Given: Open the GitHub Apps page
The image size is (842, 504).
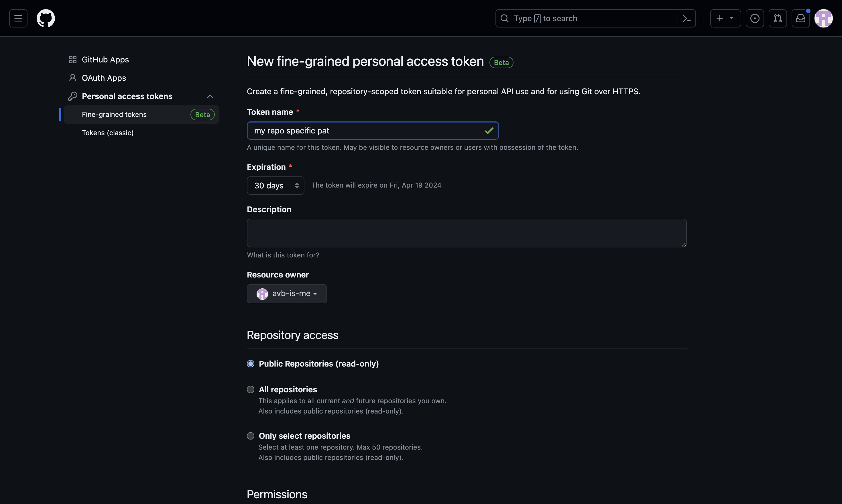Looking at the screenshot, I should pos(105,60).
